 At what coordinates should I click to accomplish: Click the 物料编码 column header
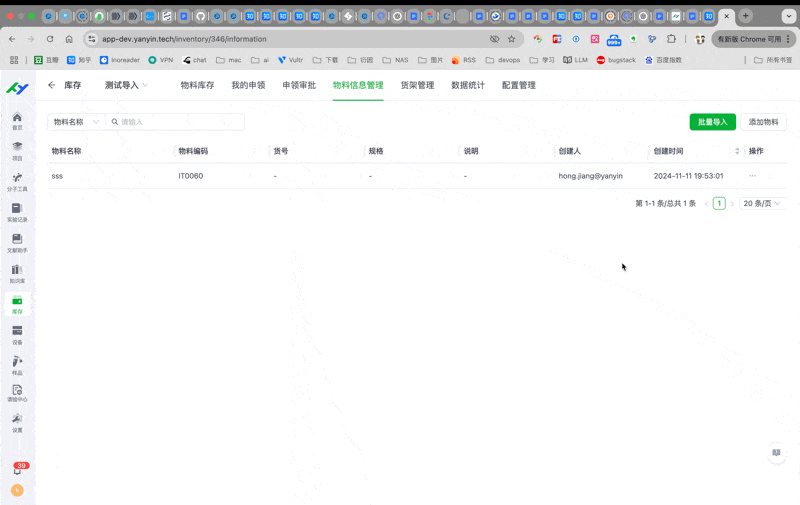point(193,151)
